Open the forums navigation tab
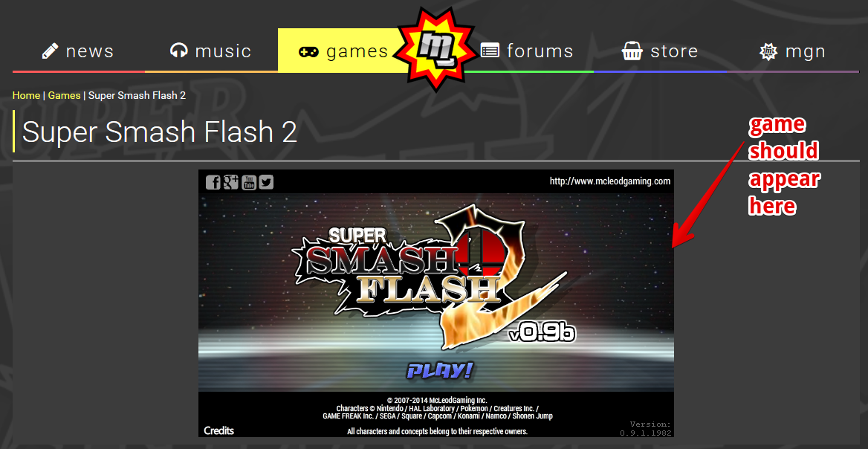Screen dimensions: 868x449 coord(527,51)
